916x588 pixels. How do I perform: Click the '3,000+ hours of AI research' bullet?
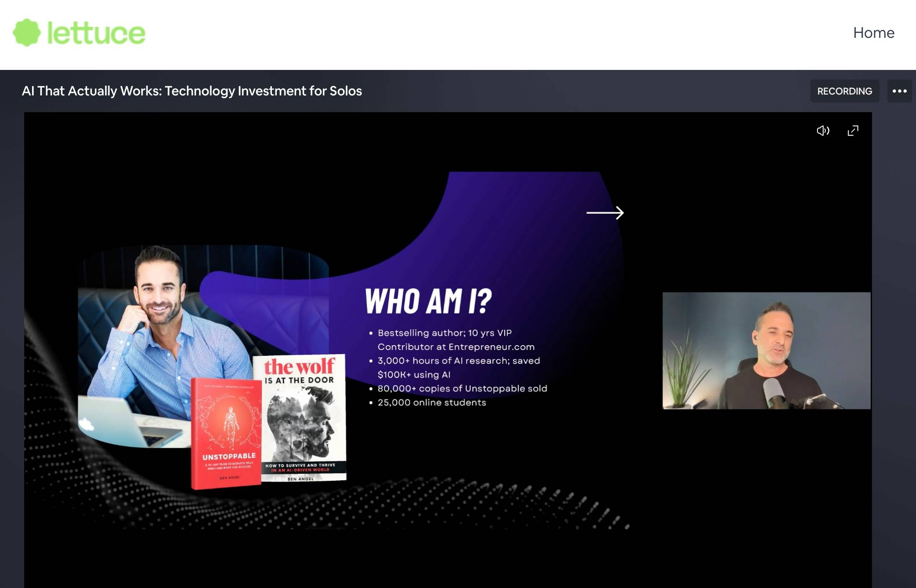pyautogui.click(x=458, y=361)
